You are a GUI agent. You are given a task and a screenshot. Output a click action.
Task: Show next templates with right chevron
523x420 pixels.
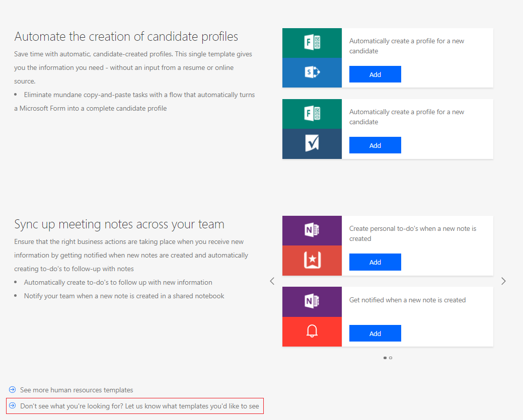click(503, 281)
